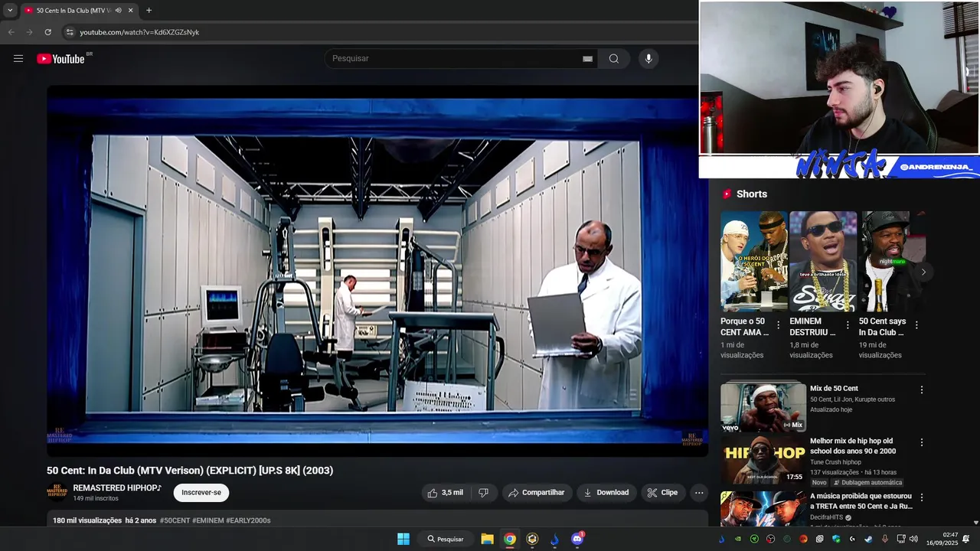The width and height of the screenshot is (980, 551).
Task: Go forward with Chrome's forward arrow
Action: pyautogui.click(x=29, y=32)
